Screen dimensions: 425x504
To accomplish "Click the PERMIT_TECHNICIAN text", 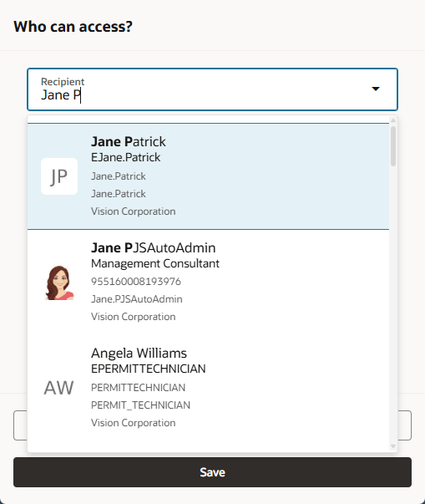I will point(140,405).
